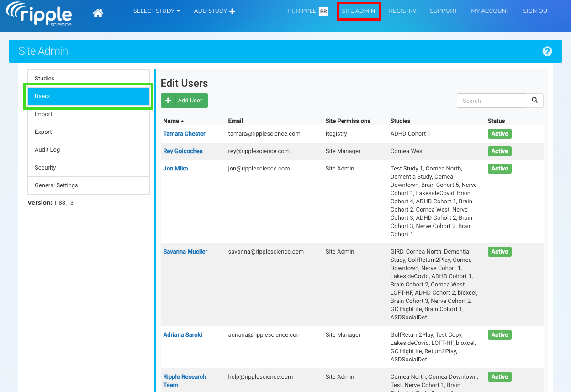Click the search magnifier button
The height and width of the screenshot is (392, 571).
click(x=534, y=101)
